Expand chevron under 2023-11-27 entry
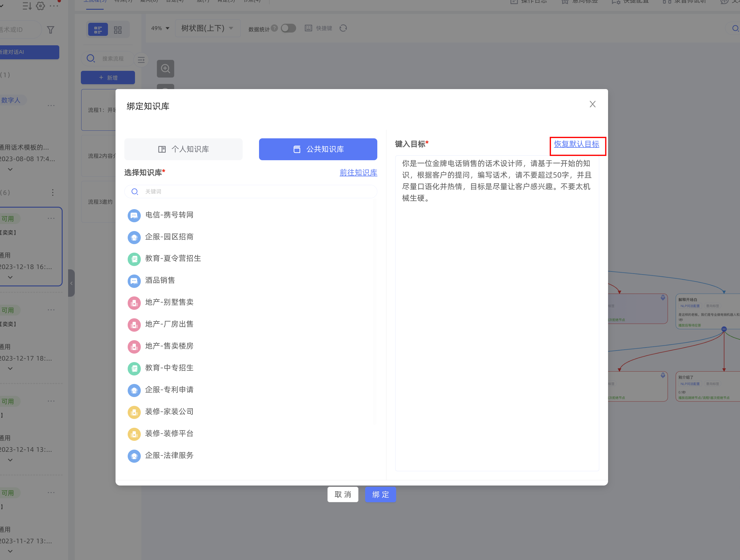 tap(10, 551)
